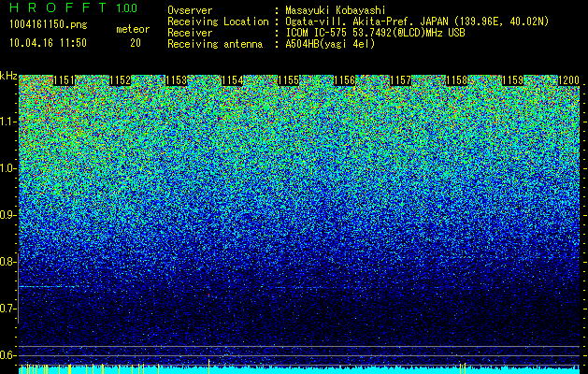Click the kHz axis unit label
Screen dimensions: 588x374
(x=8, y=76)
